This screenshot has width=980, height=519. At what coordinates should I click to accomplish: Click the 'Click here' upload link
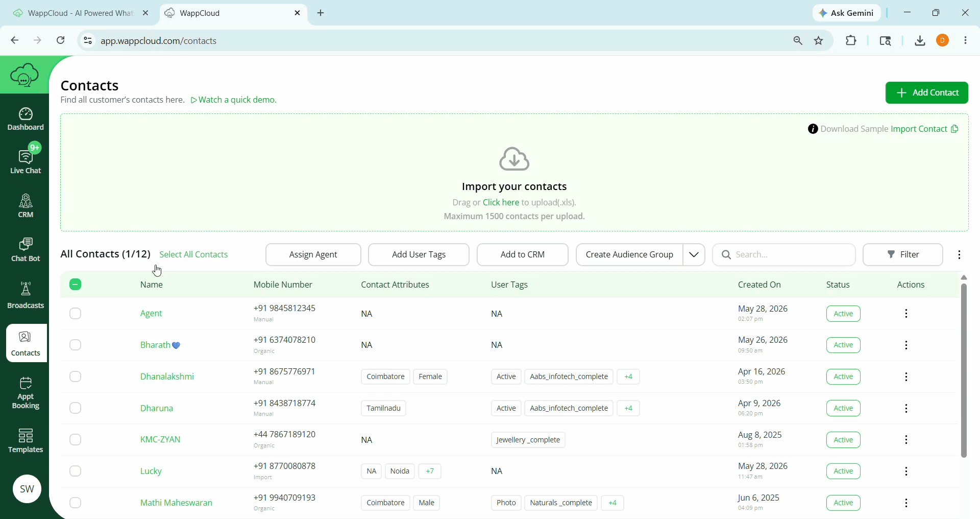click(x=501, y=203)
